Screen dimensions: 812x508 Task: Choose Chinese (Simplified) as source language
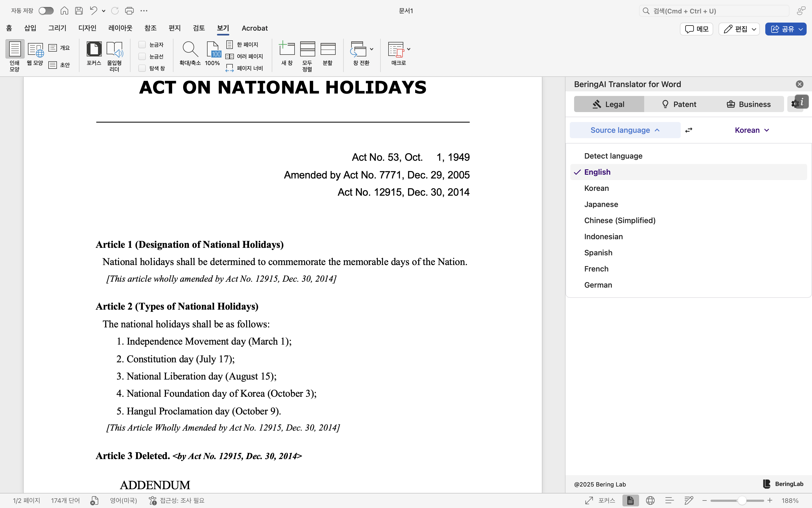688,220
